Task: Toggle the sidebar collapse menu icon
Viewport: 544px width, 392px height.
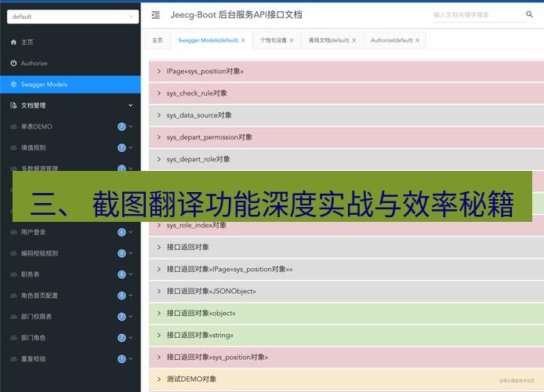Action: pyautogui.click(x=156, y=15)
